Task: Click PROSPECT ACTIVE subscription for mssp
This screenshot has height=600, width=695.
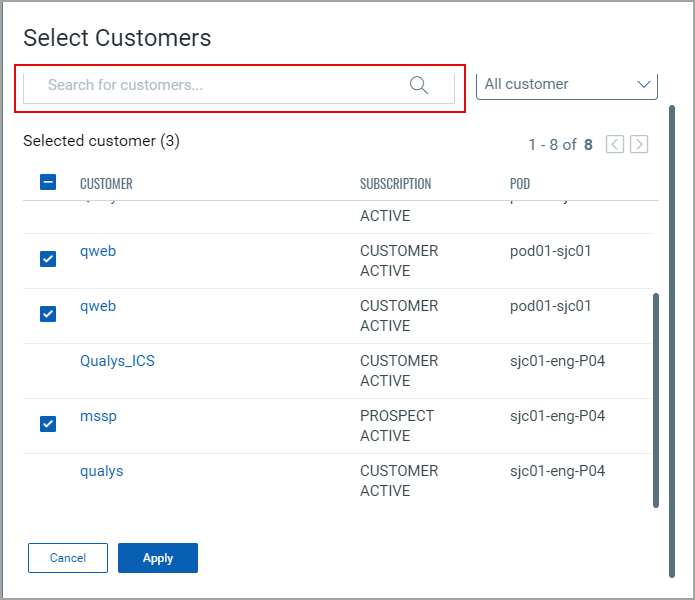Action: point(397,426)
